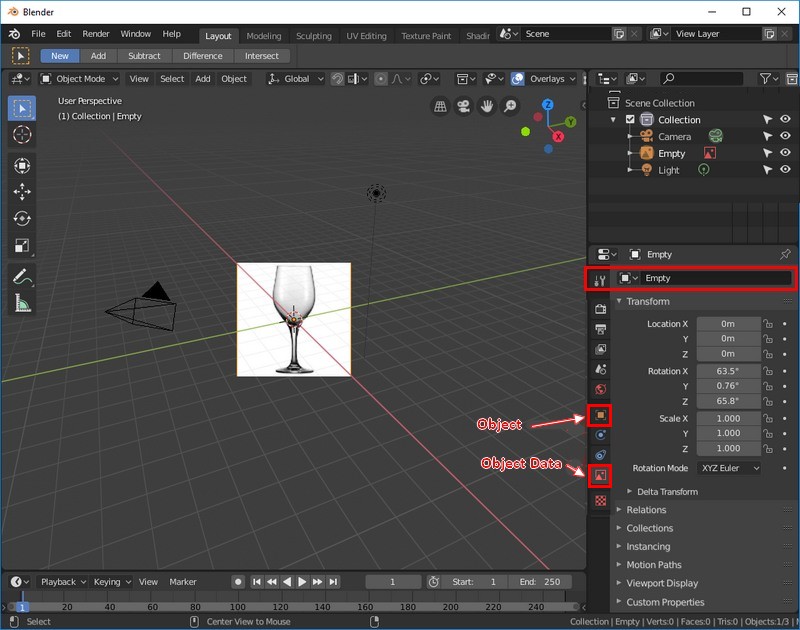Click the Subtract selection mode button
The image size is (800, 630).
[144, 56]
